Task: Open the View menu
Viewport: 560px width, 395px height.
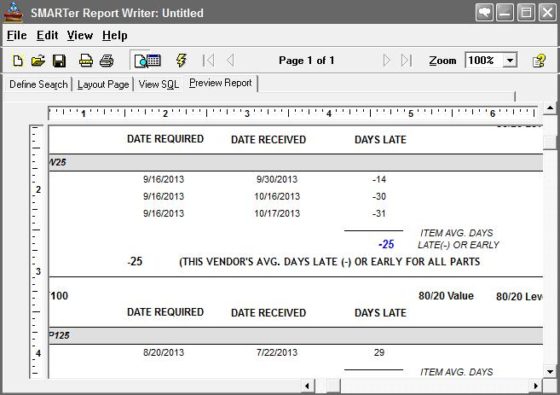Action: click(x=80, y=35)
